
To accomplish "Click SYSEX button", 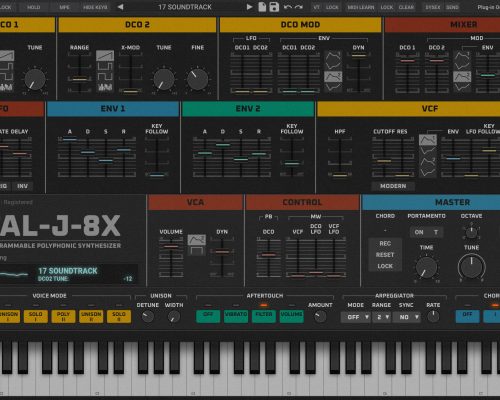I will point(433,7).
